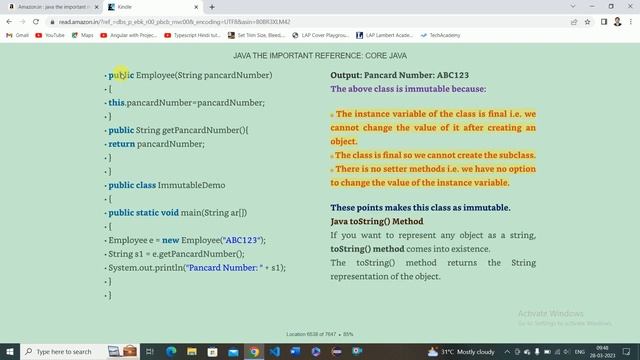Click the code line 'public class ImmutableDemo'
This screenshot has width=640, height=360.
click(x=167, y=185)
